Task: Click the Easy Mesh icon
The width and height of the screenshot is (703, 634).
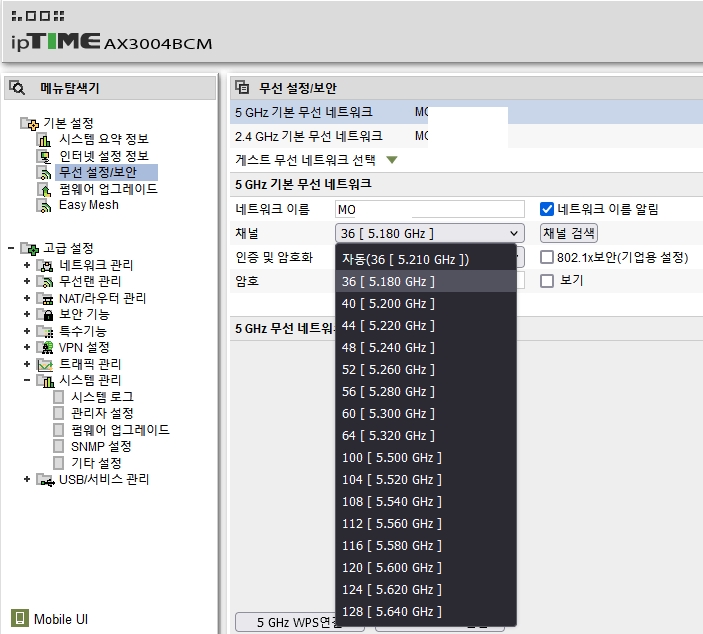Action: coord(44,206)
